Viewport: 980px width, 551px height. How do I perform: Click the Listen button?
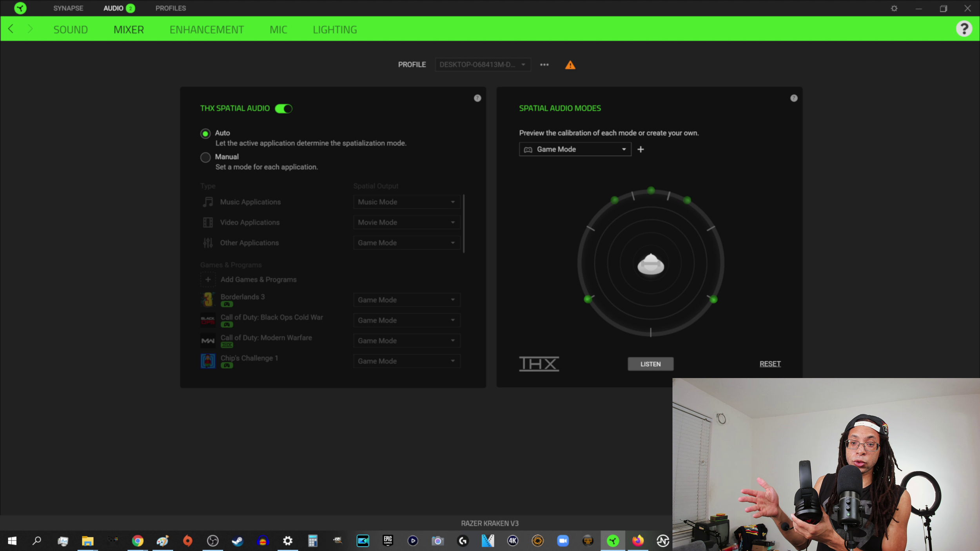point(650,364)
